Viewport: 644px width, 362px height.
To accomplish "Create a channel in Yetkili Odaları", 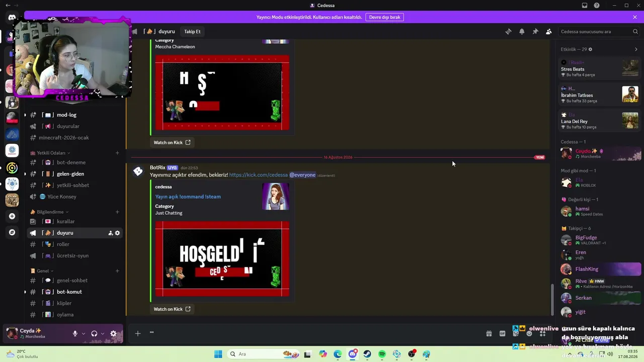I will pyautogui.click(x=117, y=153).
